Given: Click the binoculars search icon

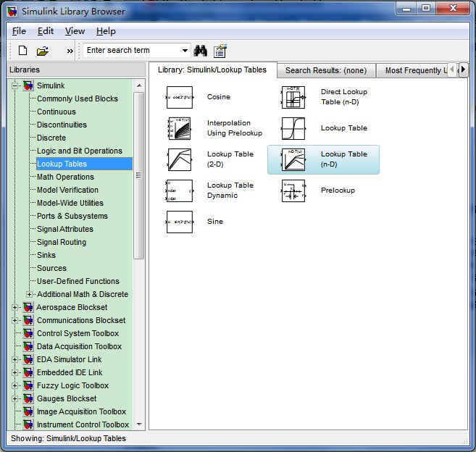Looking at the screenshot, I should pos(201,51).
